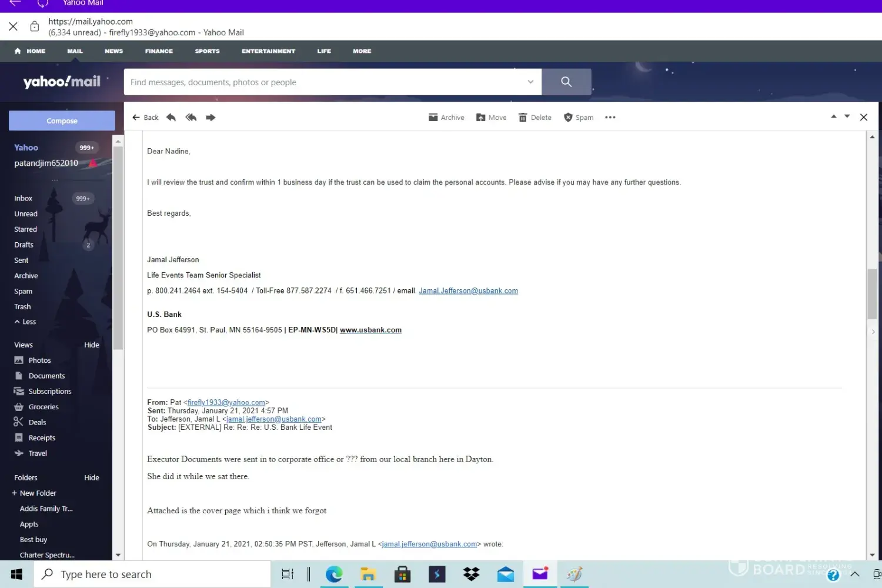This screenshot has width=882, height=588.
Task: Go to previous message with up arrow
Action: click(833, 116)
